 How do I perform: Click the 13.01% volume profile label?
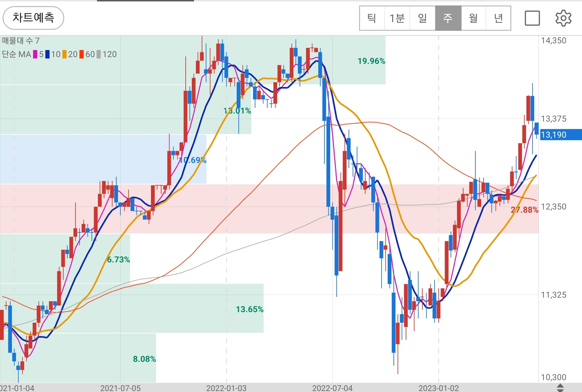[x=237, y=111]
